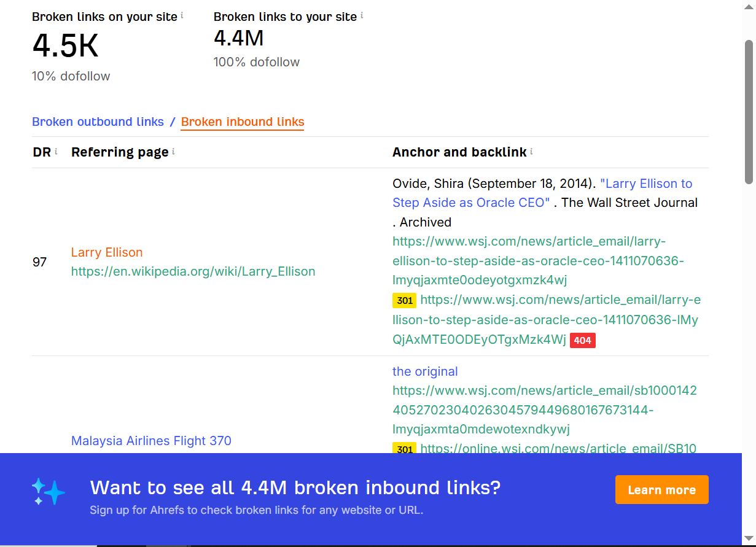Open 'Larry Ellison to Step Aside' anchor link

click(x=542, y=193)
